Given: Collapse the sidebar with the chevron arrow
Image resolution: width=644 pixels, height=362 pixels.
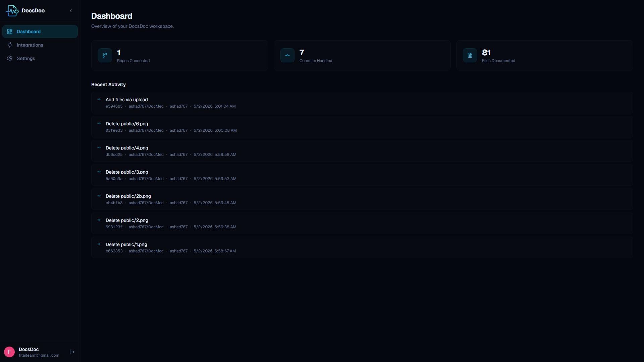Looking at the screenshot, I should click(71, 11).
